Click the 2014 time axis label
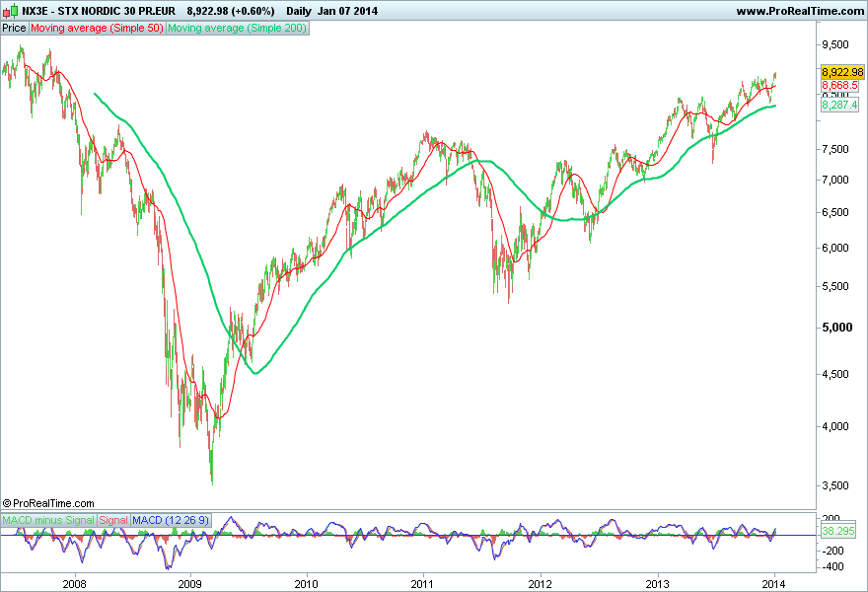Image resolution: width=868 pixels, height=592 pixels. coord(774,584)
